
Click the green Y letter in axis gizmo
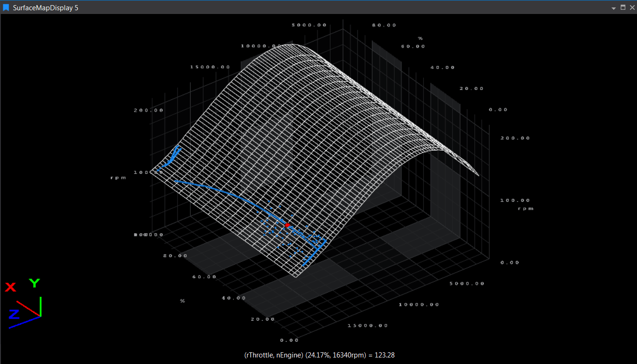[x=34, y=283]
